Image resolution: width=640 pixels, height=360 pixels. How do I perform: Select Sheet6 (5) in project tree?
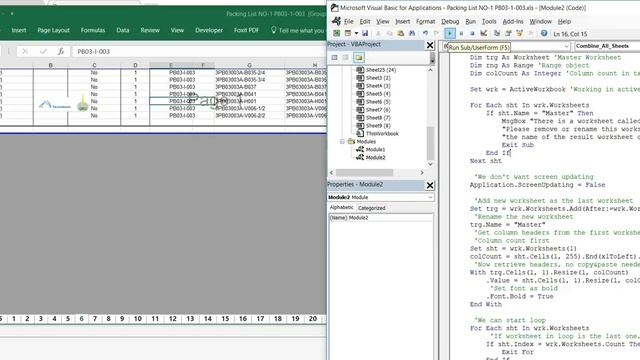(378, 102)
